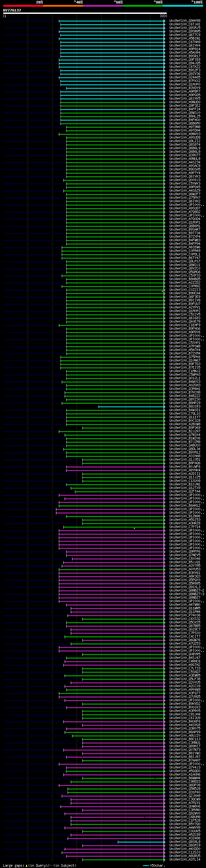Click the red 20% identity legend segment

[23, 6]
